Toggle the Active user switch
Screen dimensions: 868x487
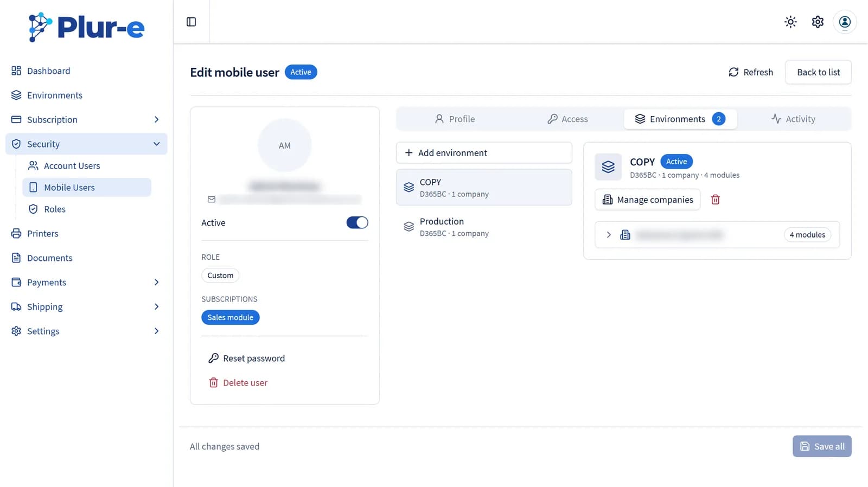357,222
